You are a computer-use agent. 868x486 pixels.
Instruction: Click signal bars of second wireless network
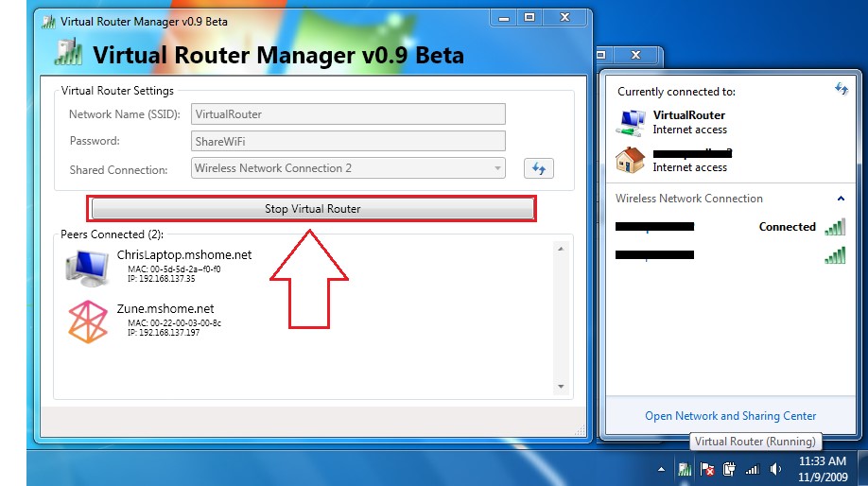point(835,255)
